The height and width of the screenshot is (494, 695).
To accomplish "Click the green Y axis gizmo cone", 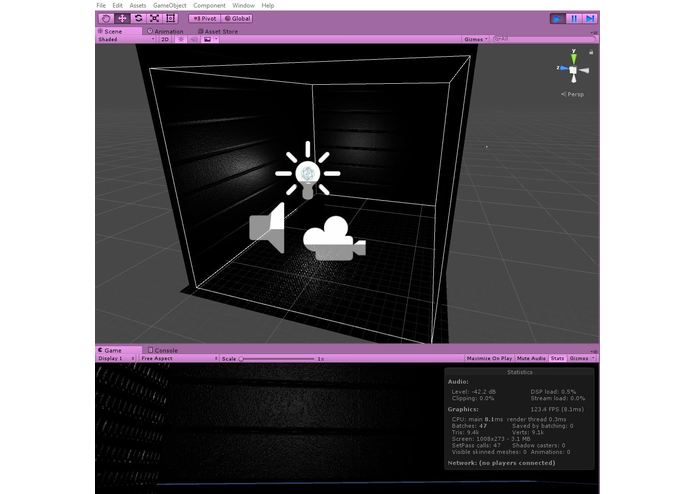I will 574,57.
